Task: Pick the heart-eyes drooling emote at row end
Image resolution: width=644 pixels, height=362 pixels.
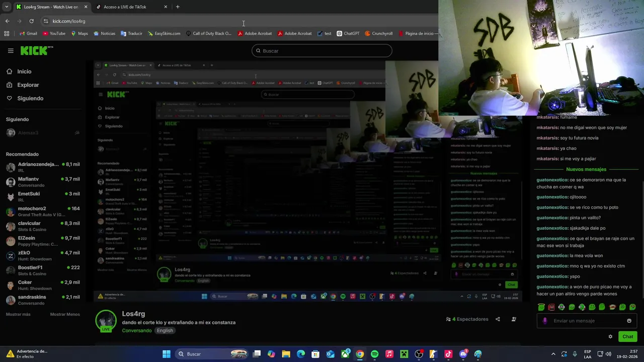Action: click(x=632, y=307)
